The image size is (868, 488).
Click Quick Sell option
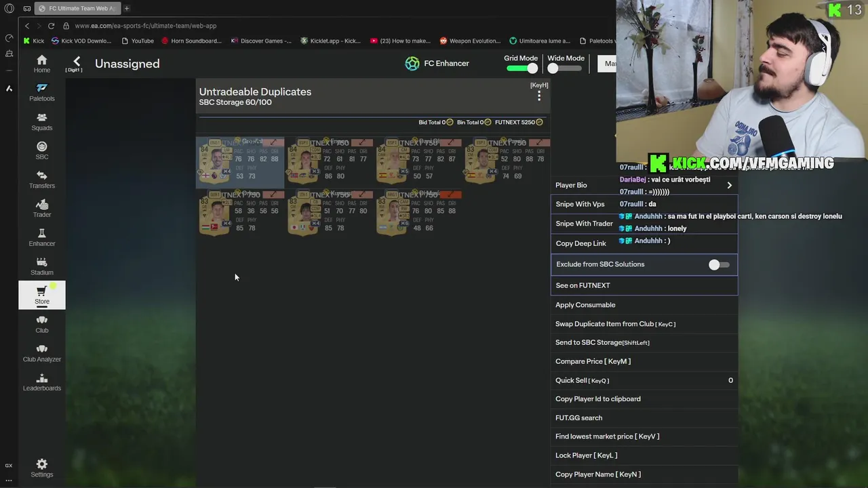click(x=644, y=380)
